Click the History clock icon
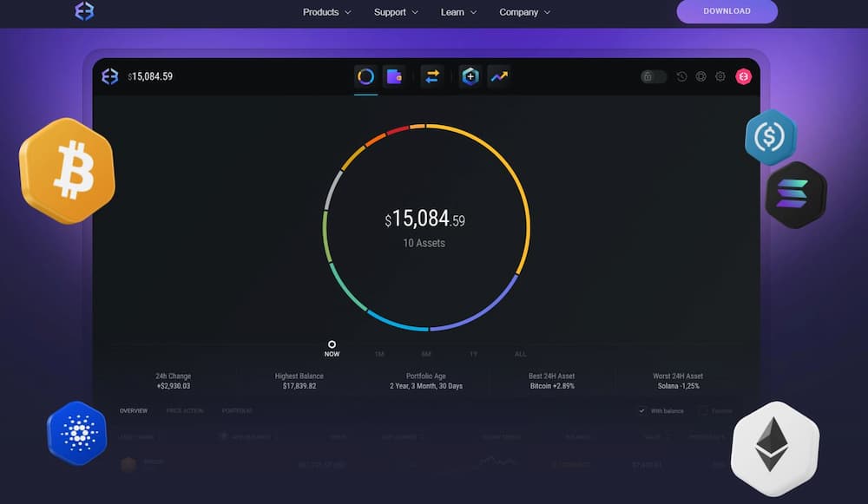Screen dimensions: 868x504 click(681, 76)
